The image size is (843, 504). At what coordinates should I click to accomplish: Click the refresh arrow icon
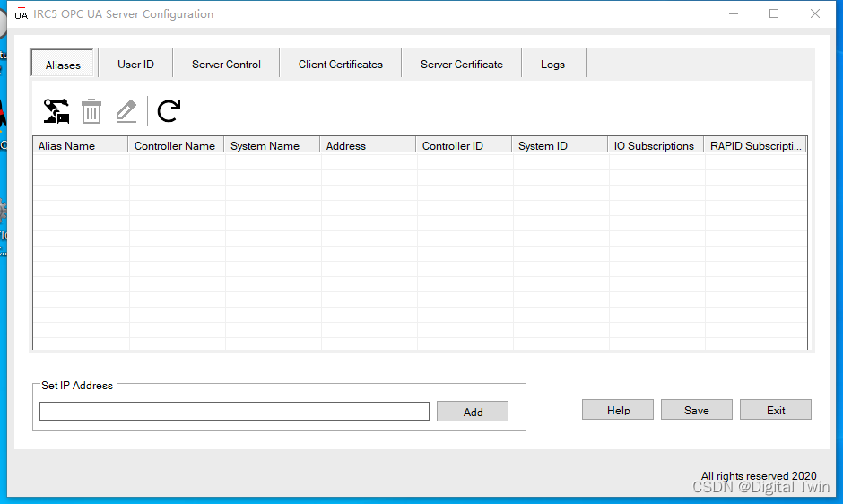click(169, 111)
